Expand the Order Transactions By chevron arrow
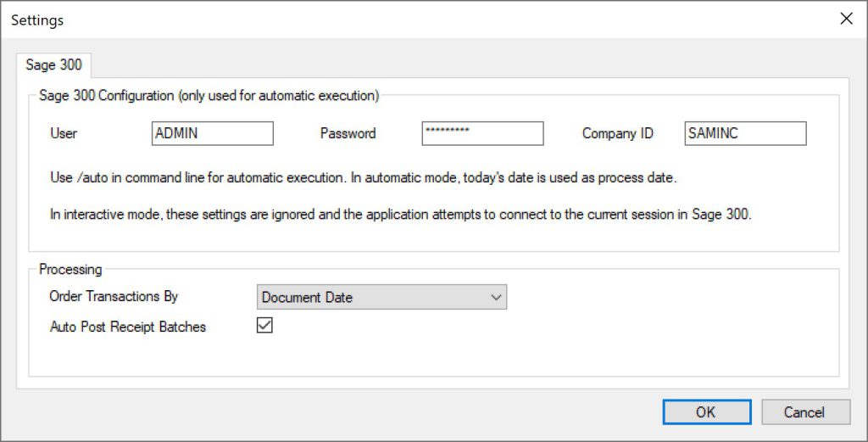Viewport: 868px width, 442px height. tap(496, 298)
